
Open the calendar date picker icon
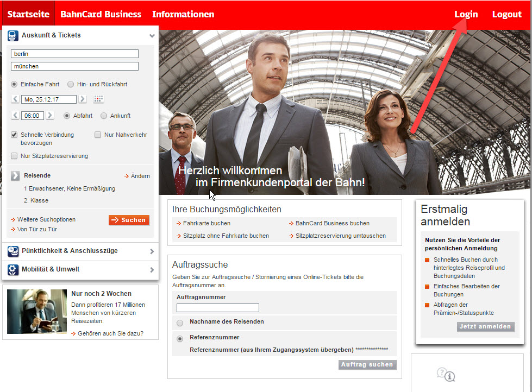tap(98, 99)
